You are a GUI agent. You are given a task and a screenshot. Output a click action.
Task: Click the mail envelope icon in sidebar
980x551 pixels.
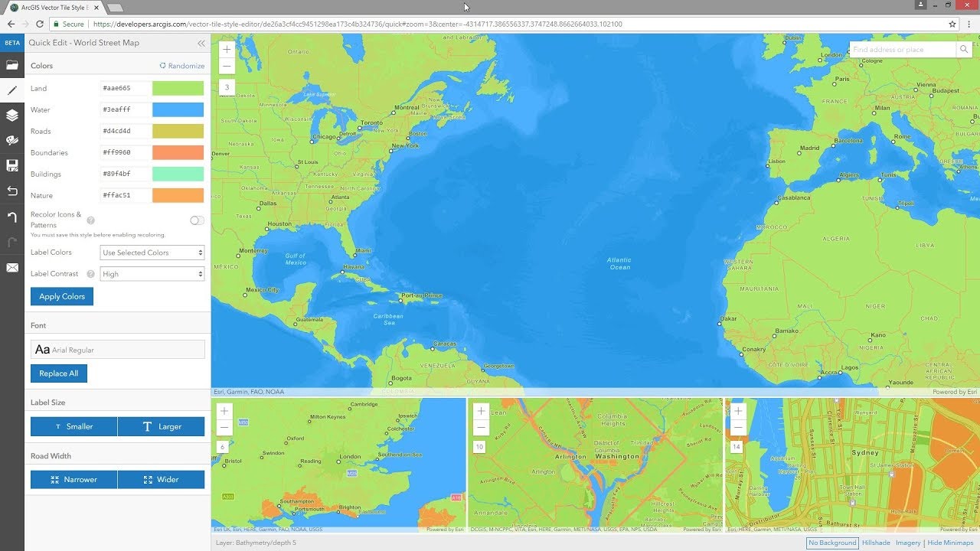click(x=12, y=268)
